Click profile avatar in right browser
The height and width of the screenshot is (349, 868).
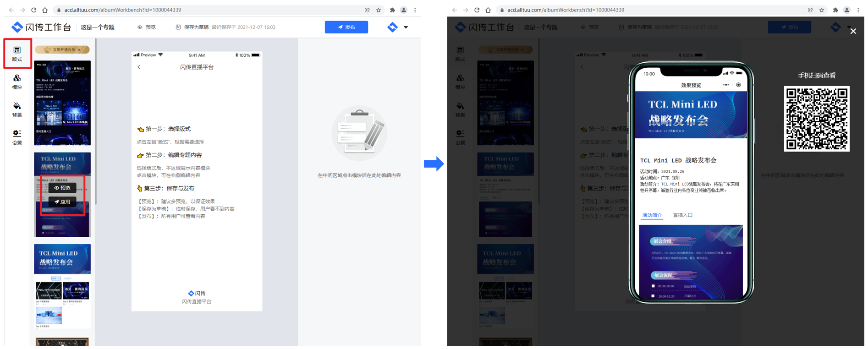coord(847,10)
